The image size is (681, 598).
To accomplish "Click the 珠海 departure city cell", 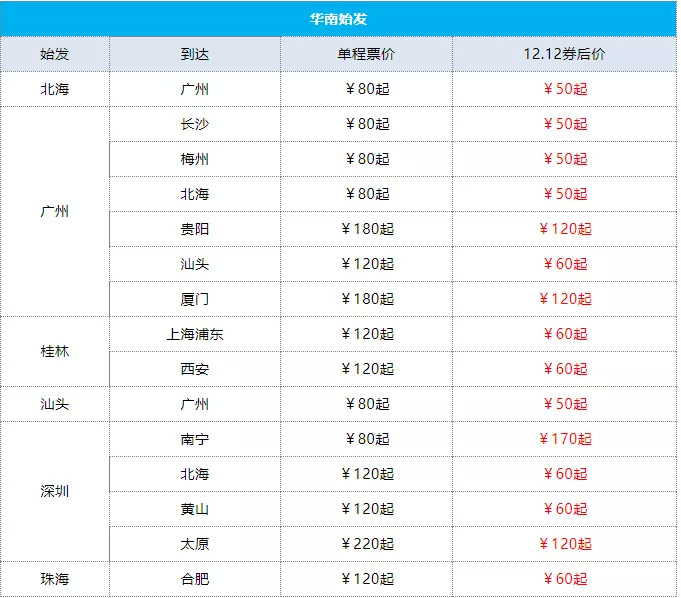I will click(x=55, y=579).
